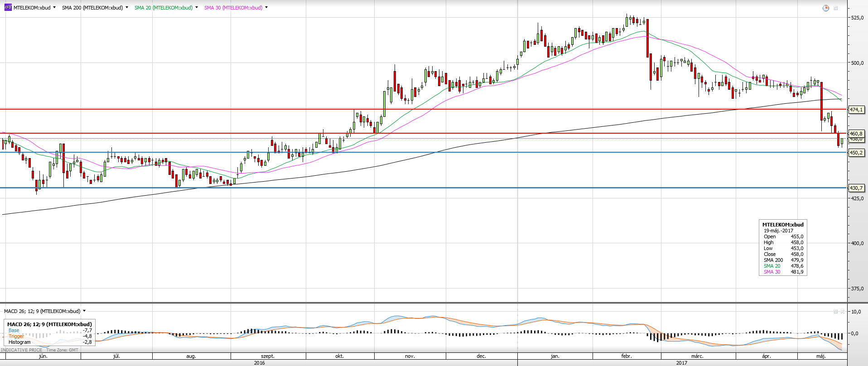Click the 19-máj.-2017 date in data box
The height and width of the screenshot is (366, 868).
(778, 231)
